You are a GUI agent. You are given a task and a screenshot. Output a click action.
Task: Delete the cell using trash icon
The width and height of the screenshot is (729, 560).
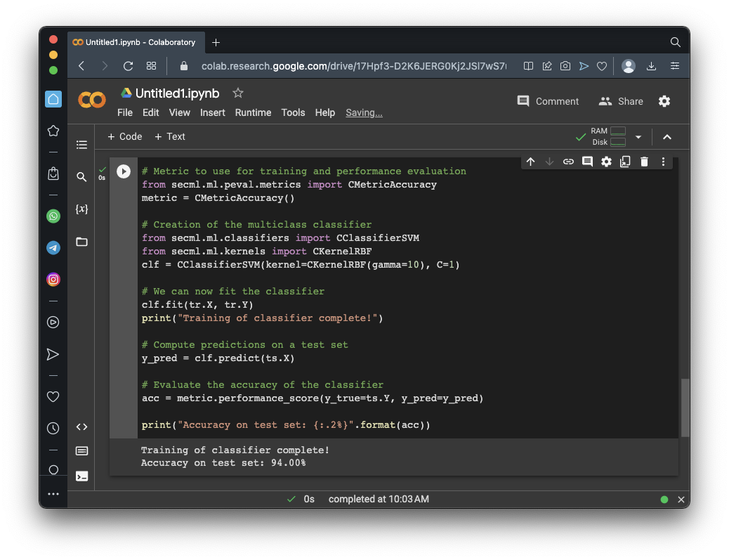click(644, 162)
